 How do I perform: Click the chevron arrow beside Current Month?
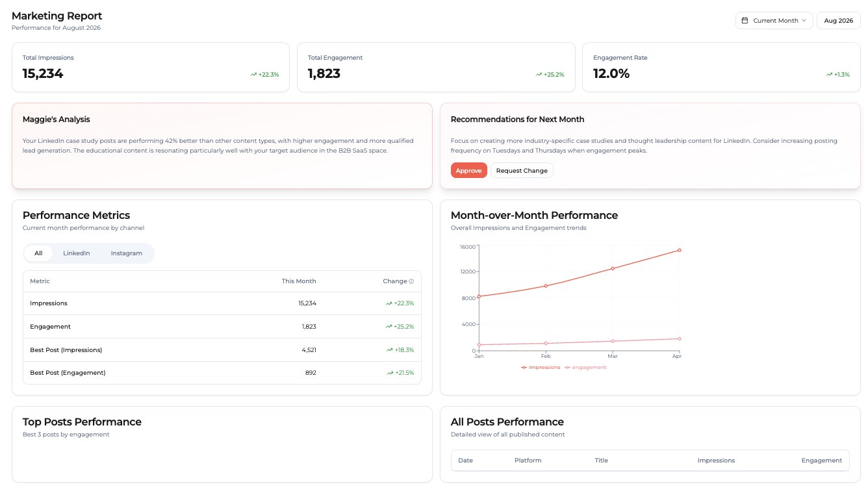(804, 21)
